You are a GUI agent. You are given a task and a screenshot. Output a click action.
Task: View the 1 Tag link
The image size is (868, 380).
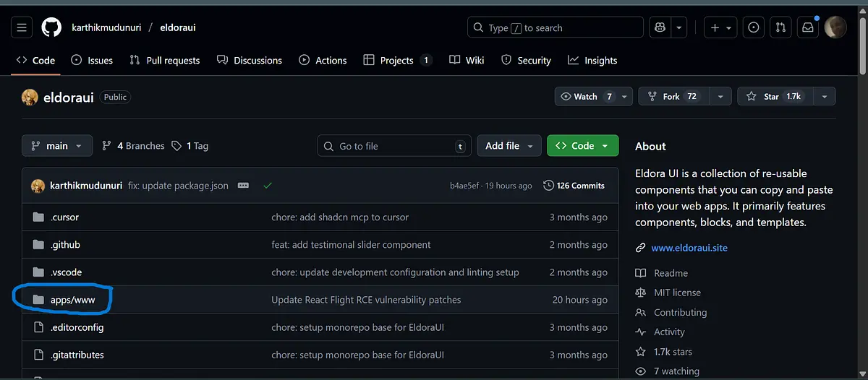[190, 146]
